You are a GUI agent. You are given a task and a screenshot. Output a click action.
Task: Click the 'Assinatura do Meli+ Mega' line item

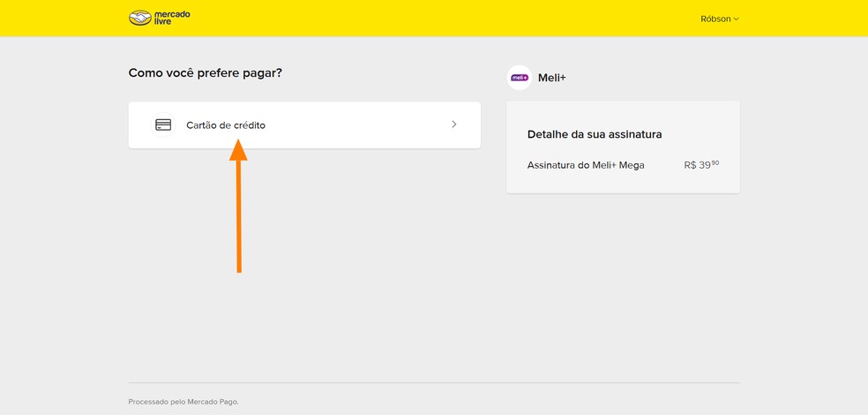[x=586, y=165]
